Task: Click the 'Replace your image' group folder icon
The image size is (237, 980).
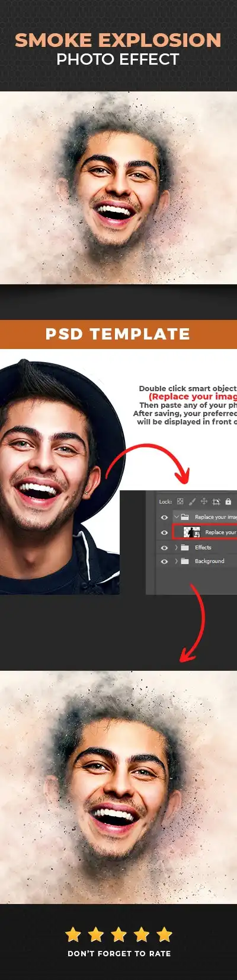Action: pyautogui.click(x=184, y=517)
